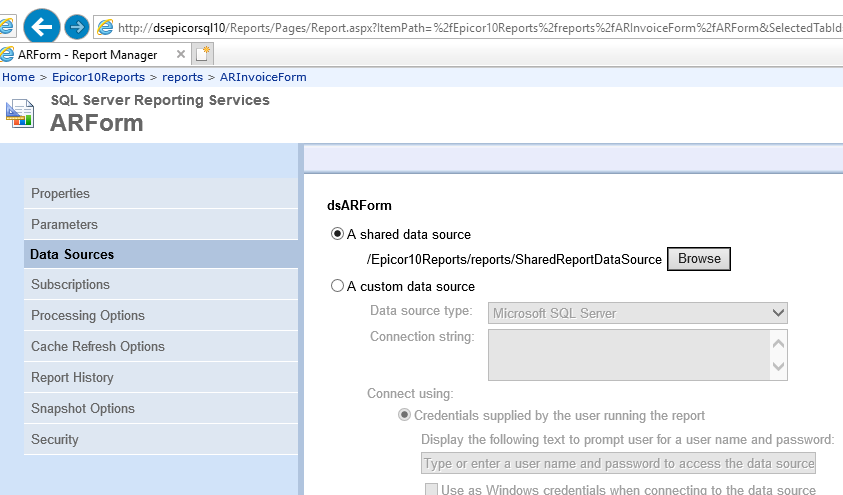Click the browser back arrow button
Viewport: 843px width, 495px height.
tap(41, 25)
